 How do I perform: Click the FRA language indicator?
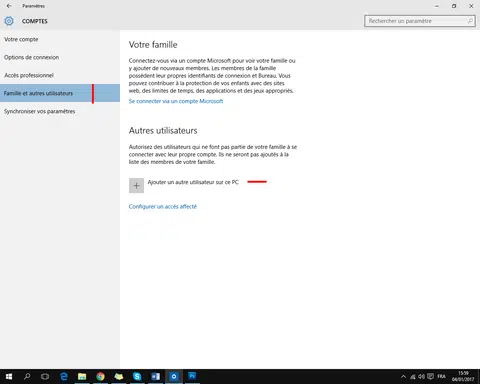click(x=441, y=376)
